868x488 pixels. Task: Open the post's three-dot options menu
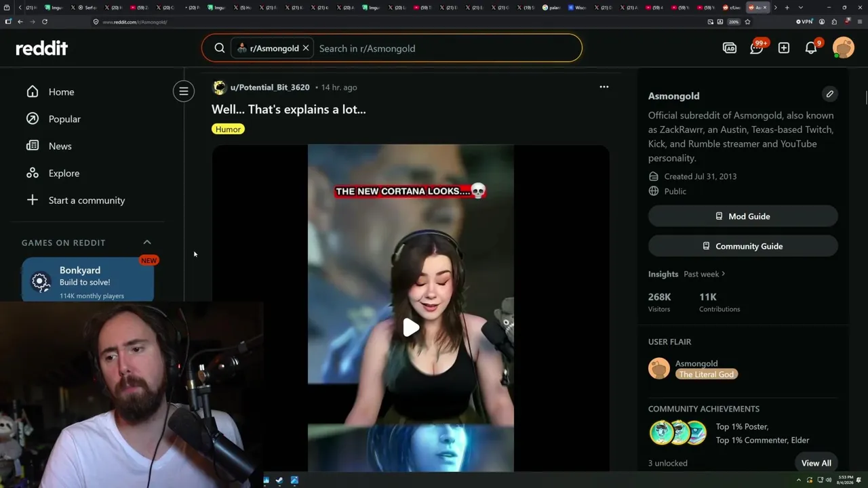point(604,87)
